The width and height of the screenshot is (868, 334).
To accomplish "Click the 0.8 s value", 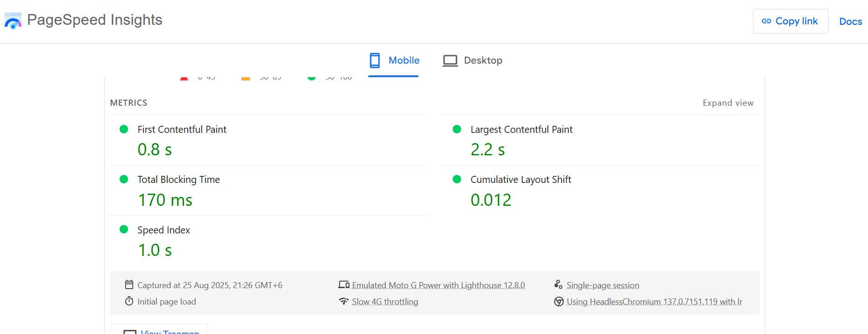I will tap(155, 150).
